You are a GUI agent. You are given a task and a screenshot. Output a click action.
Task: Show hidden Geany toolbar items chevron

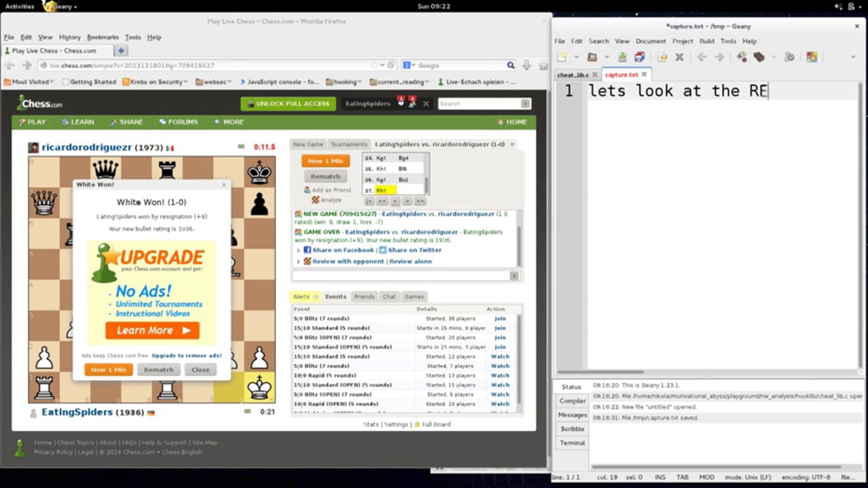[x=853, y=57]
